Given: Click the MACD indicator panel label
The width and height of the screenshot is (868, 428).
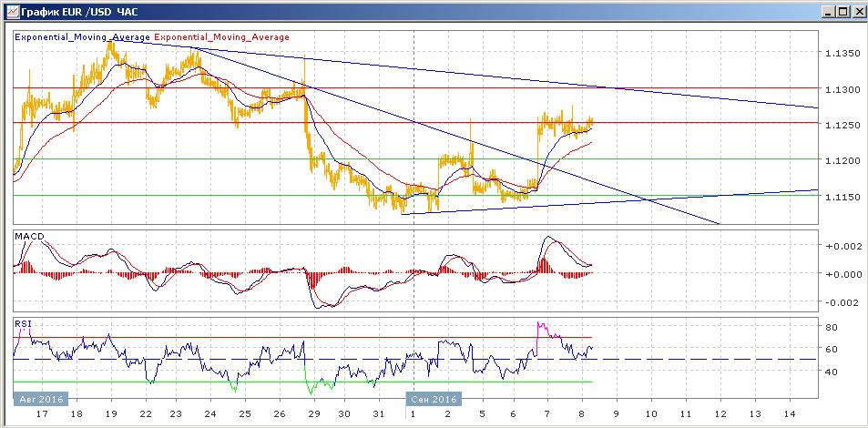Looking at the screenshot, I should pyautogui.click(x=29, y=237).
